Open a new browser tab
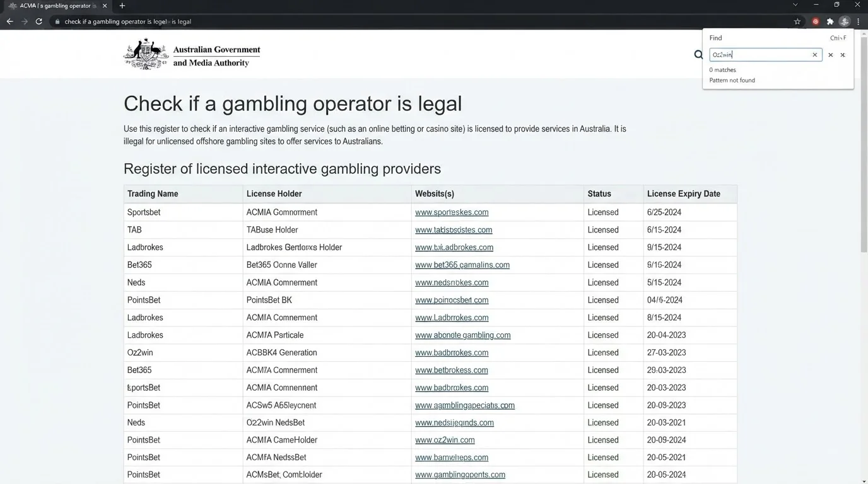Image resolution: width=868 pixels, height=484 pixels. pos(122,6)
